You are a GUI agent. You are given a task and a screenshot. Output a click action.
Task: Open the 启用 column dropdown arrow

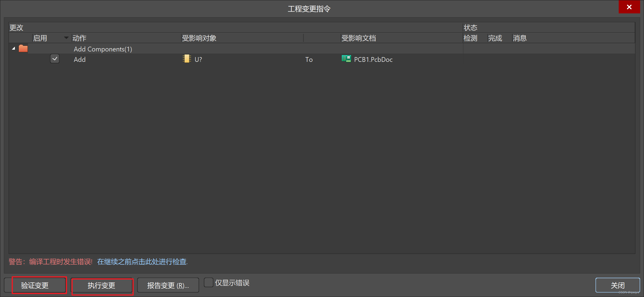point(66,38)
